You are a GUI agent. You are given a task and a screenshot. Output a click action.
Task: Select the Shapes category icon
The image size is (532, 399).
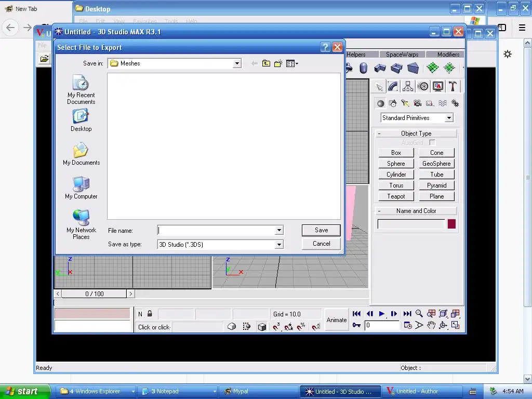coord(393,103)
